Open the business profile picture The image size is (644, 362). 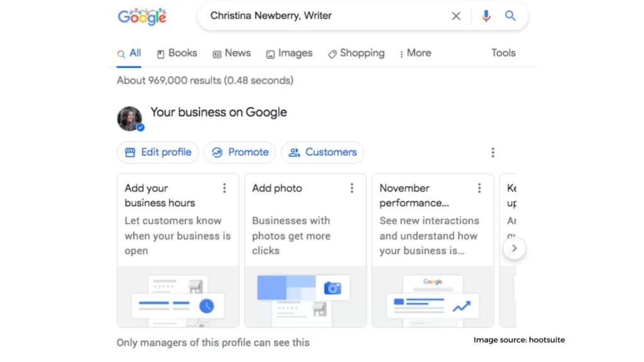[x=130, y=119]
